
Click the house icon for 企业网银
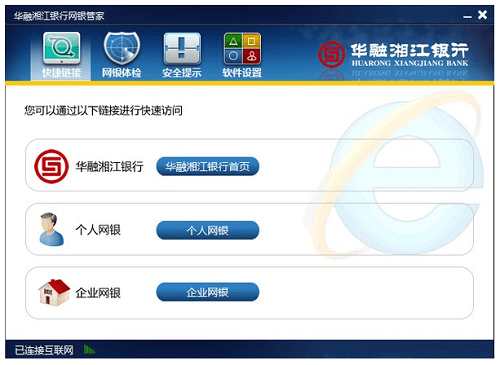pos(54,292)
